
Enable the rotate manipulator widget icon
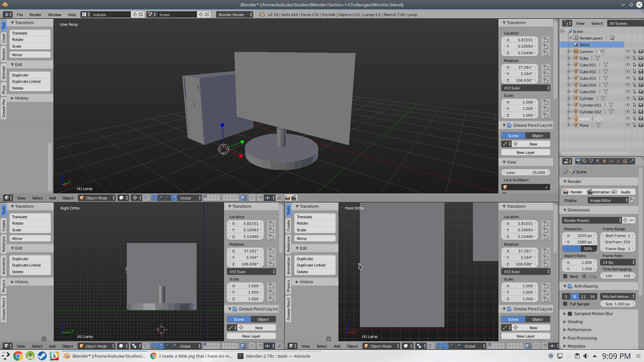(x=167, y=198)
